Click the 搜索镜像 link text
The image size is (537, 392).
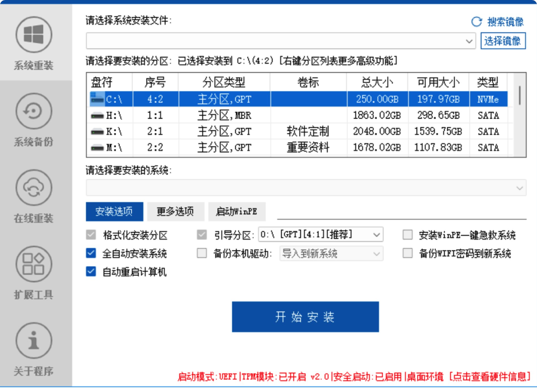506,22
